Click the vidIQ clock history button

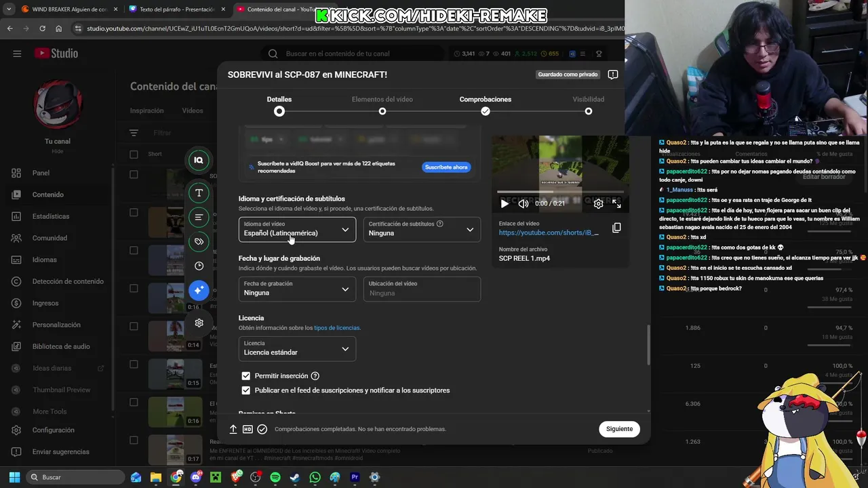[199, 266]
